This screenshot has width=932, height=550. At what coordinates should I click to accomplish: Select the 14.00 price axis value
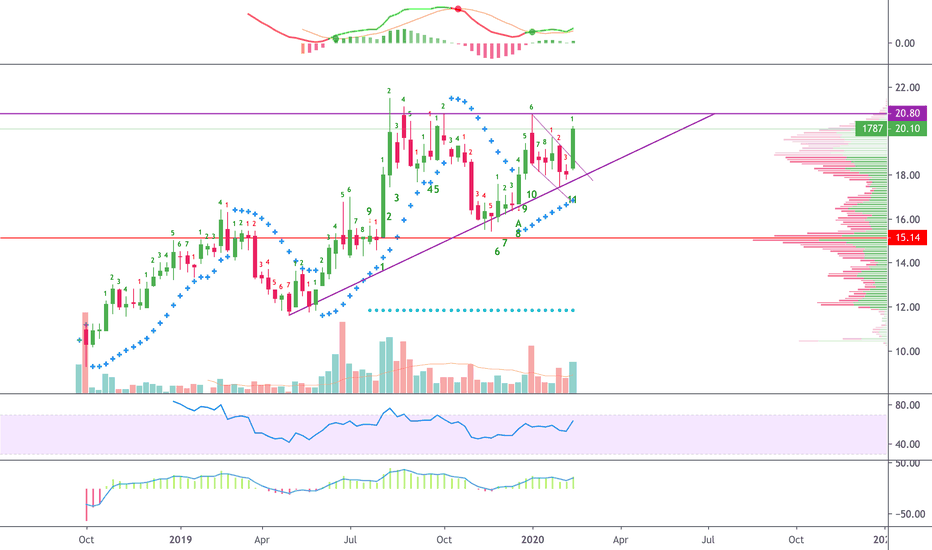907,263
